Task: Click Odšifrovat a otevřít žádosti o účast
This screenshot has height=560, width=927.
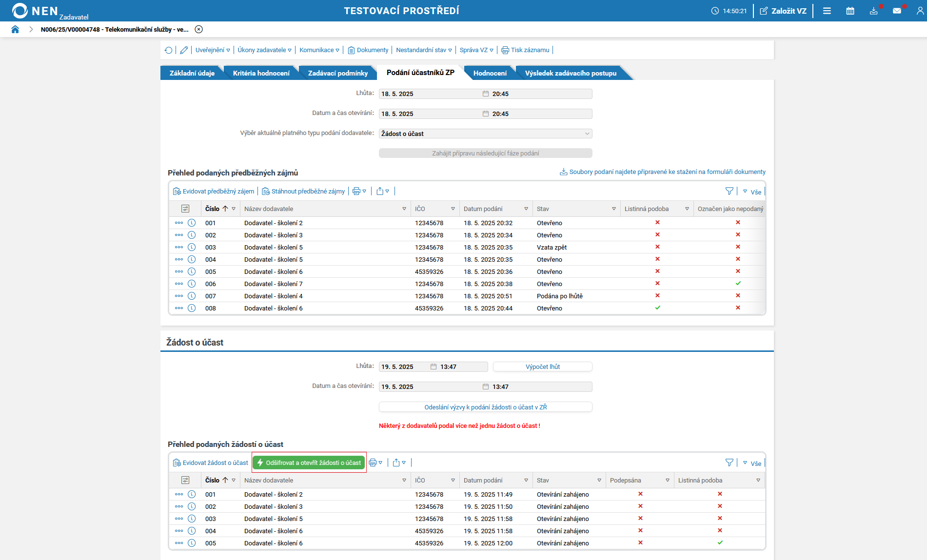Action: pyautogui.click(x=309, y=463)
